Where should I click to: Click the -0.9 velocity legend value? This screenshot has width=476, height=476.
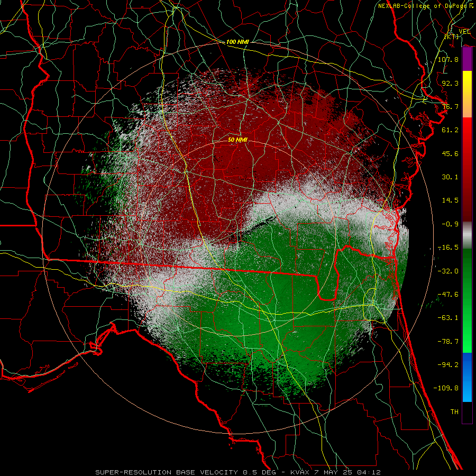[450, 224]
